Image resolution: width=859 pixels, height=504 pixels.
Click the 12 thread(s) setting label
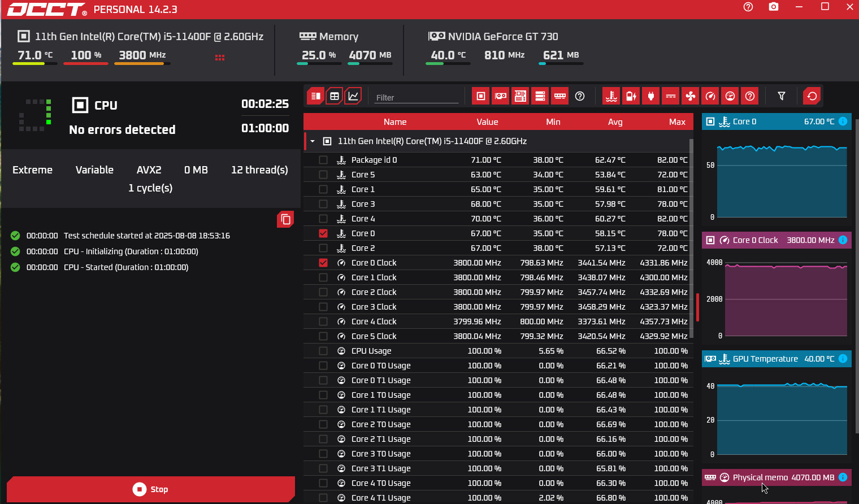[x=259, y=170]
